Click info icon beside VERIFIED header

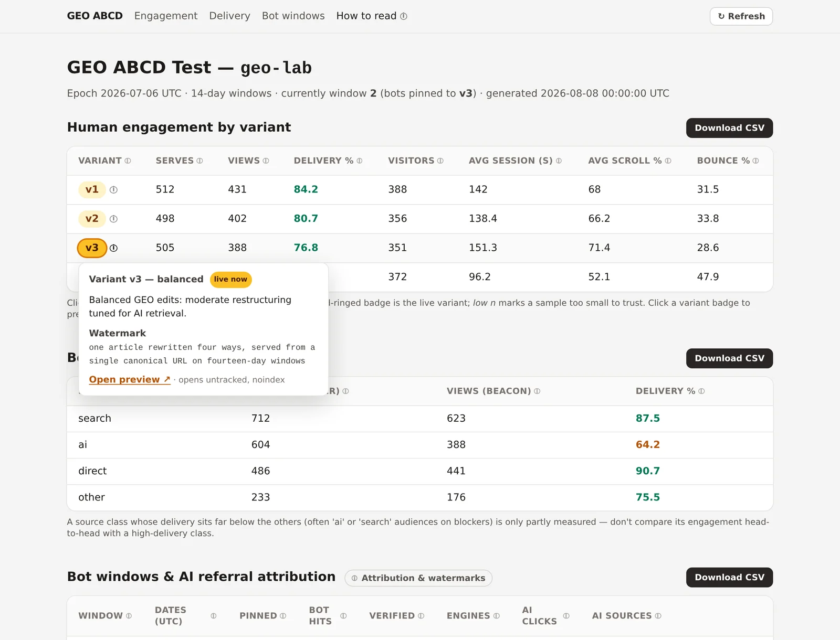click(x=421, y=616)
